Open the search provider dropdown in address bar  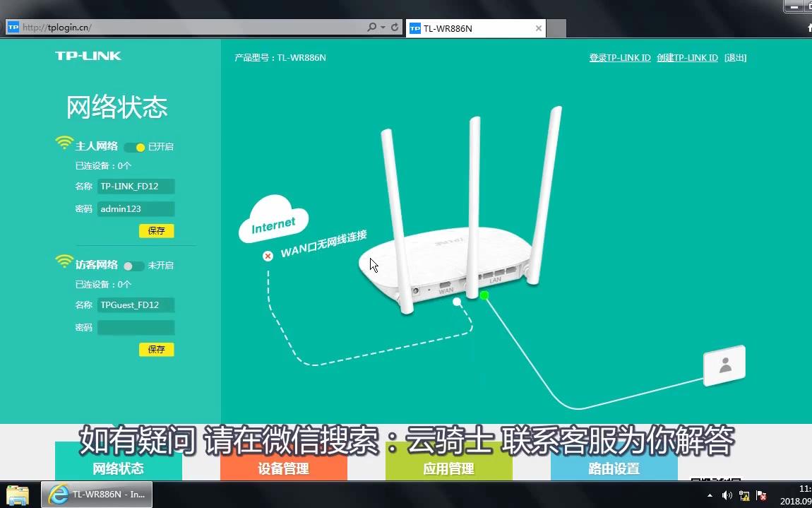click(x=381, y=27)
